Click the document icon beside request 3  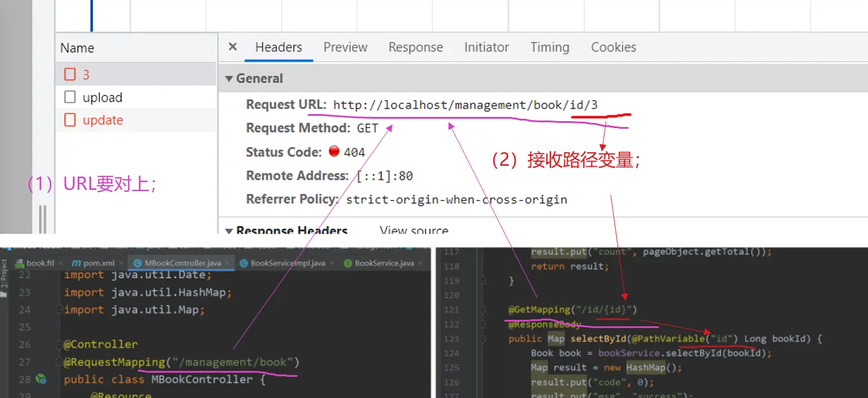tap(70, 74)
